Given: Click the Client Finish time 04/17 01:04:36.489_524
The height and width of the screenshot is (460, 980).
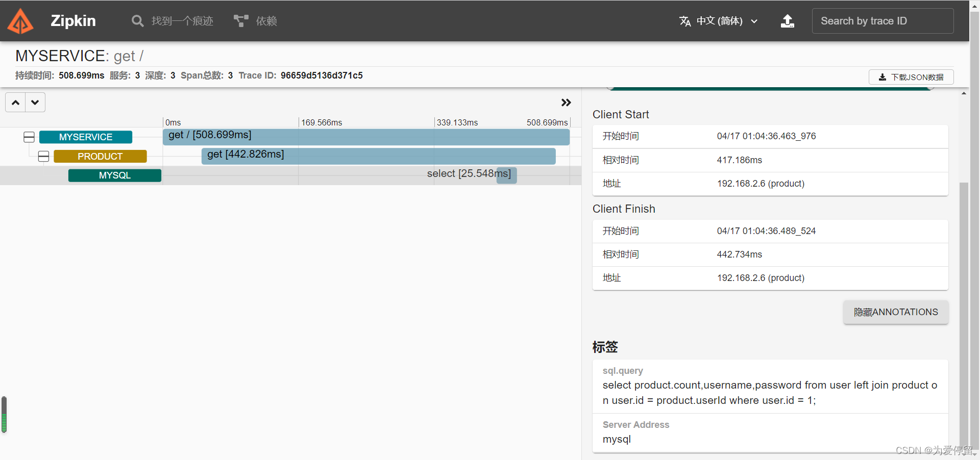Looking at the screenshot, I should [766, 231].
